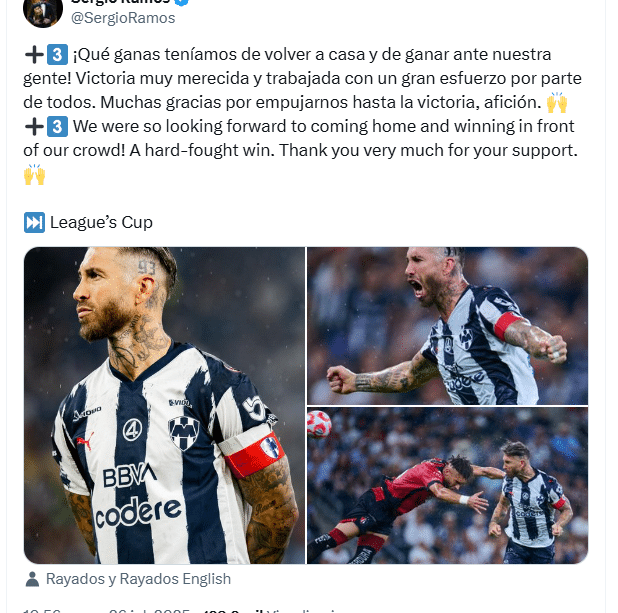The height and width of the screenshot is (613, 618).
Task: Open the top-right celebration photo
Action: point(447,326)
